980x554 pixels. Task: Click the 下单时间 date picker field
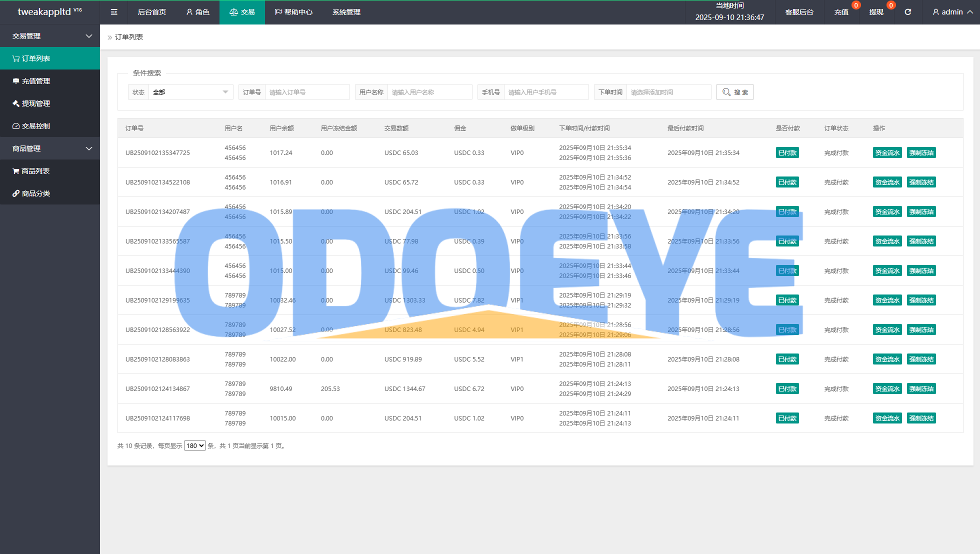(x=668, y=92)
